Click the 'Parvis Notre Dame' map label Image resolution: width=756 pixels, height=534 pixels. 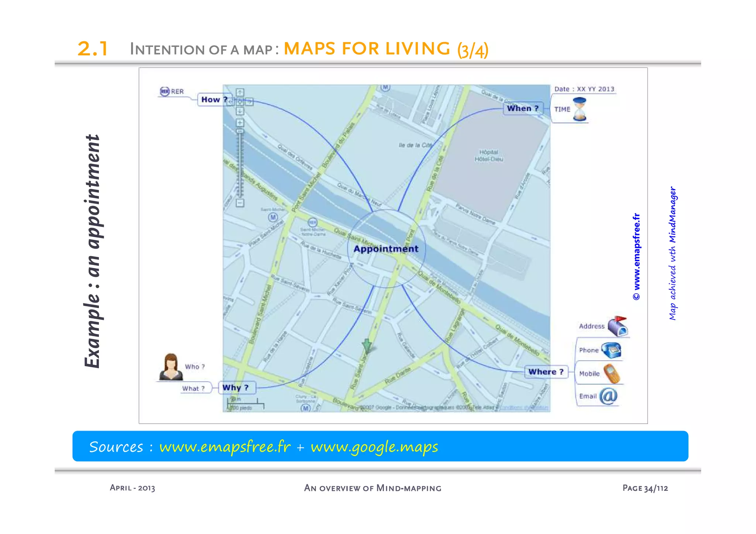[475, 214]
